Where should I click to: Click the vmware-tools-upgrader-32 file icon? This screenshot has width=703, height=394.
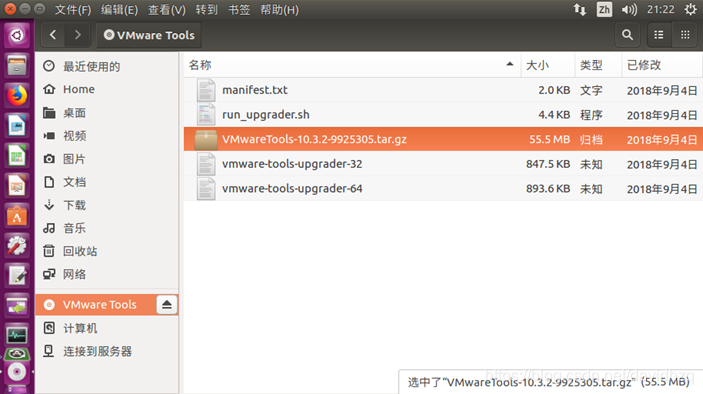pos(206,164)
